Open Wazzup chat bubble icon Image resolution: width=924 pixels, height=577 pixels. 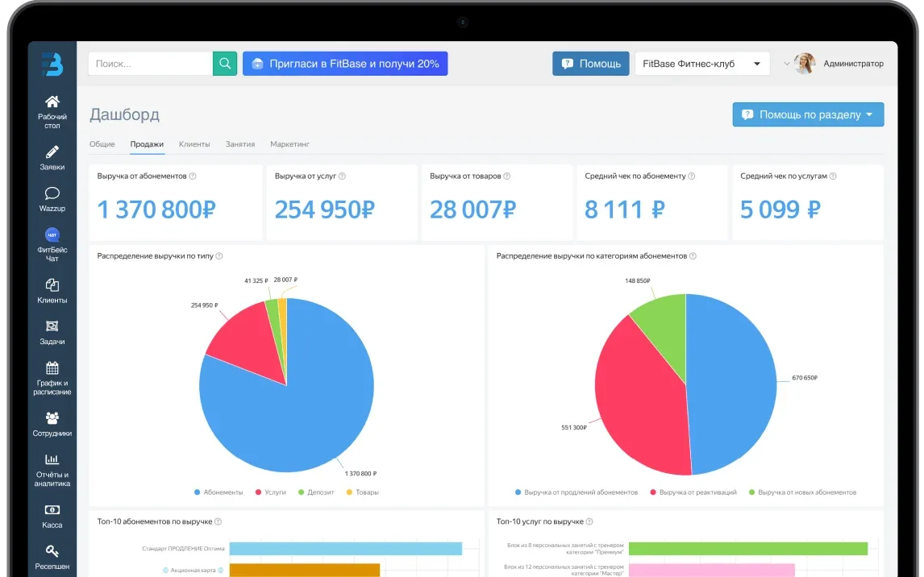52,193
